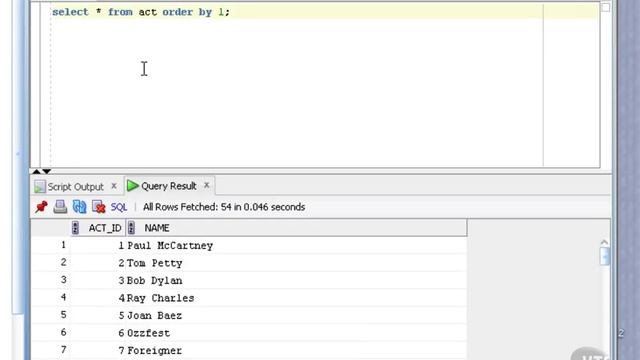Select the Paul McCartney cell
640x360 pixels.
click(296, 246)
